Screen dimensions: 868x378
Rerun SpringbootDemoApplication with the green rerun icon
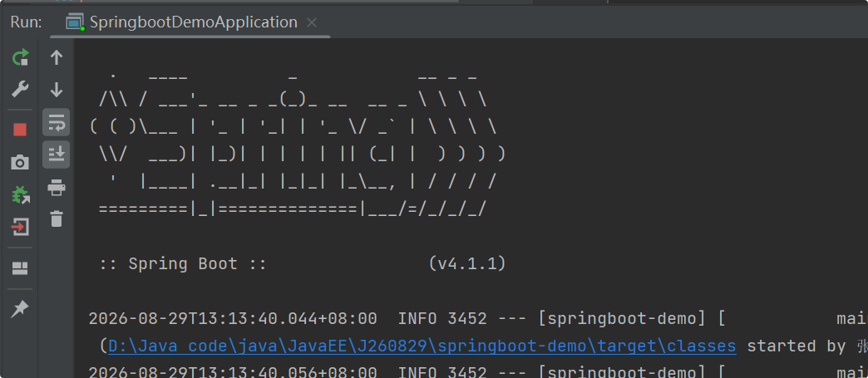21,57
